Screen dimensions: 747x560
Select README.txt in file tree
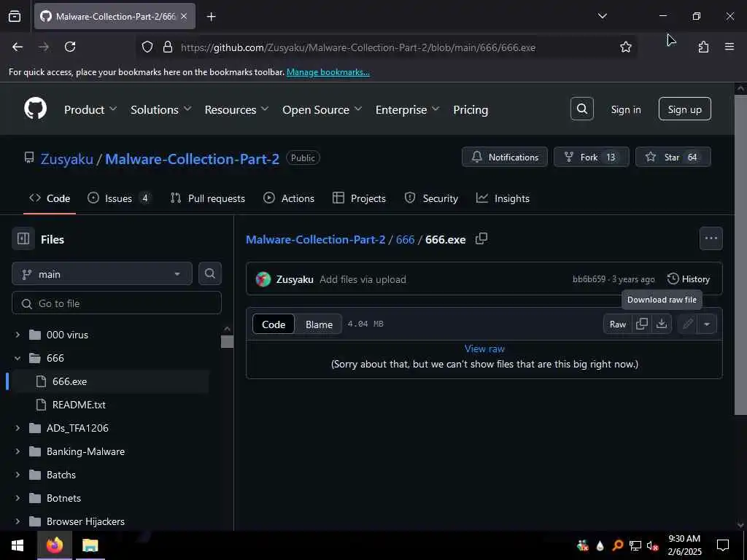click(79, 405)
